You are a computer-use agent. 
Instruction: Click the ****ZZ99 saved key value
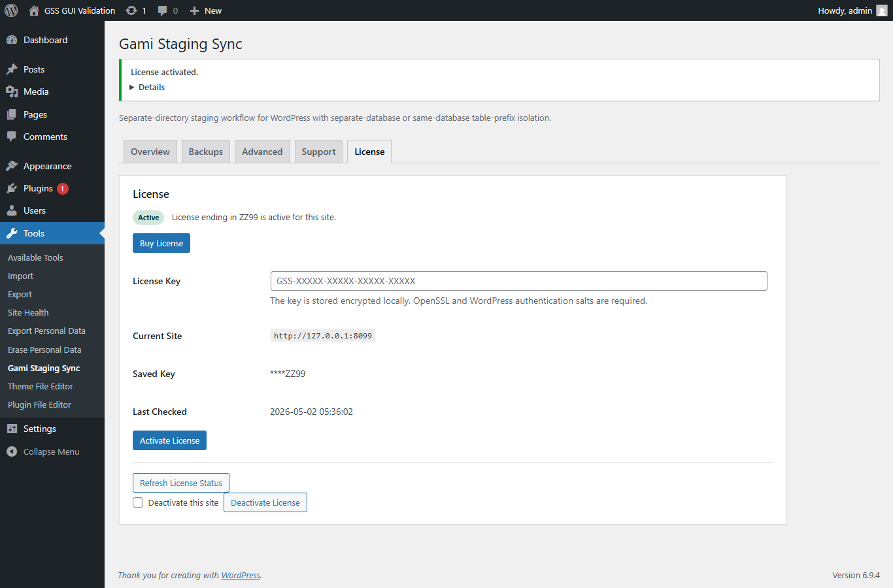[x=288, y=374]
